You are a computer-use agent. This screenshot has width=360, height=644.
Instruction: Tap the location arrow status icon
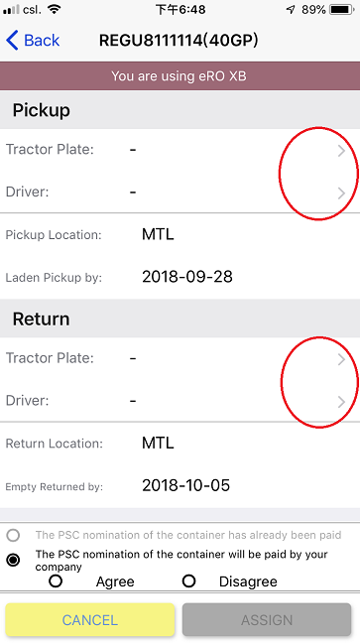(x=291, y=10)
